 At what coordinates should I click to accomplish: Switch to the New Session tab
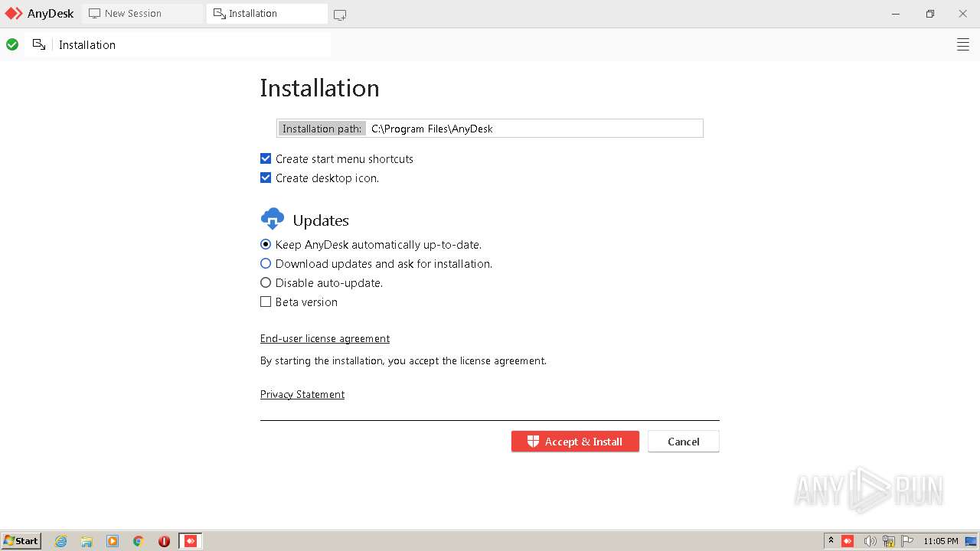143,14
